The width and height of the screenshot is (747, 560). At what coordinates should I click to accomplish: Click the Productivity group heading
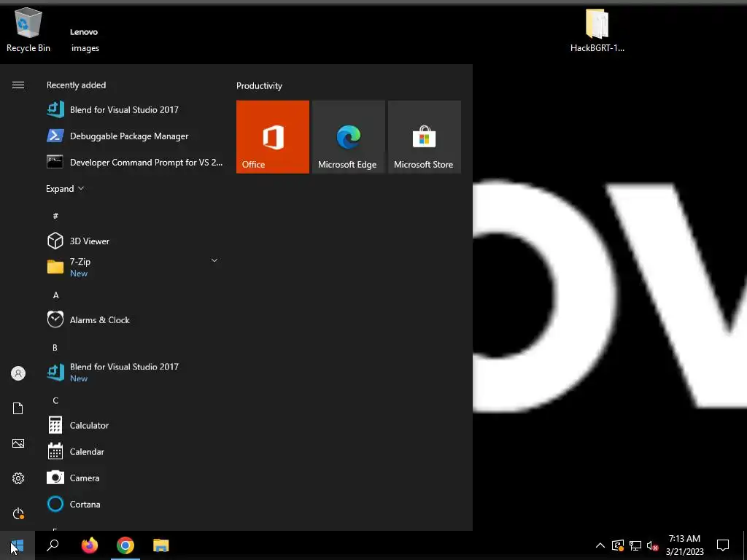point(259,86)
